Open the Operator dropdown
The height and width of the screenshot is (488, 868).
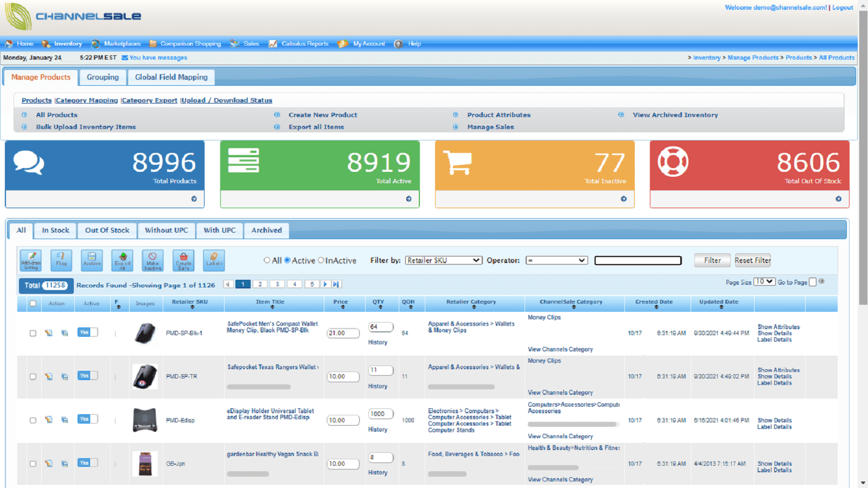click(x=557, y=260)
